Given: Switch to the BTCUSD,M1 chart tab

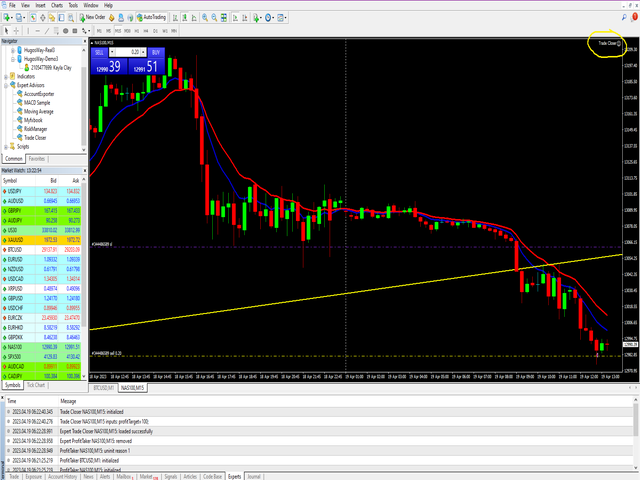Looking at the screenshot, I should click(x=104, y=388).
